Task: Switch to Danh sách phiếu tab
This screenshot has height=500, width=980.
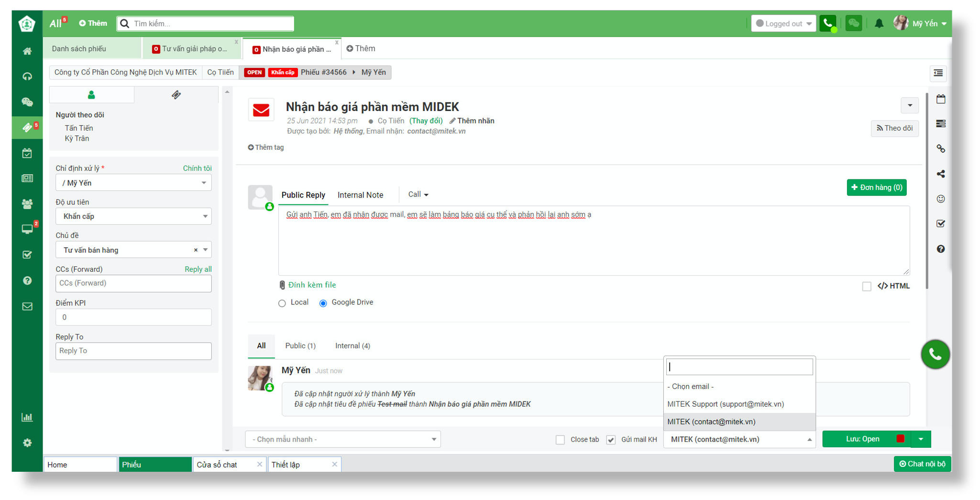Action: pyautogui.click(x=93, y=48)
